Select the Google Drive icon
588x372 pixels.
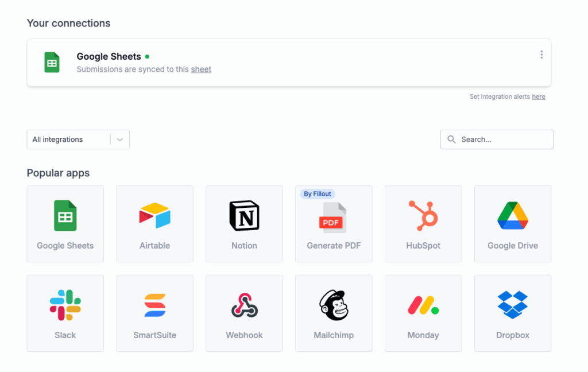click(512, 216)
